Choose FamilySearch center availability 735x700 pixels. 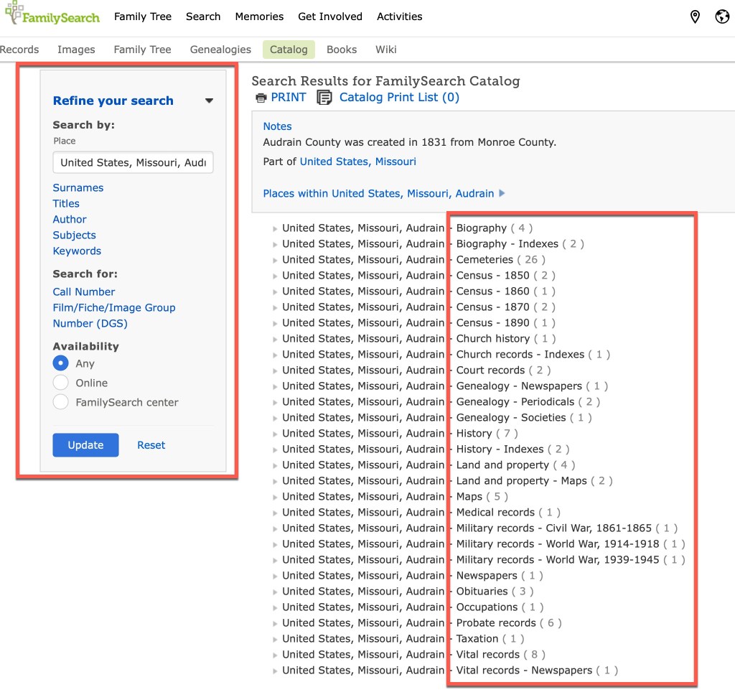61,402
